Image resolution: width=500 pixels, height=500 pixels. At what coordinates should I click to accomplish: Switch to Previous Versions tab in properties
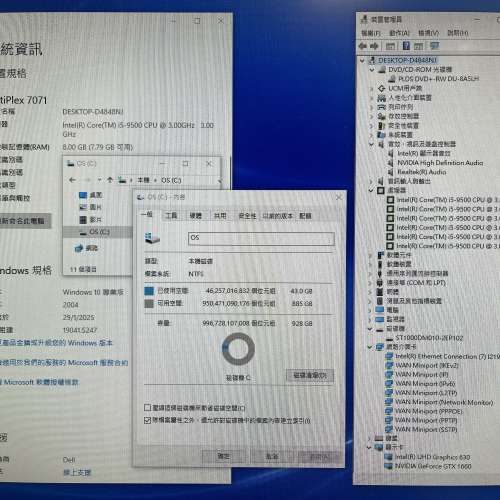(x=277, y=216)
